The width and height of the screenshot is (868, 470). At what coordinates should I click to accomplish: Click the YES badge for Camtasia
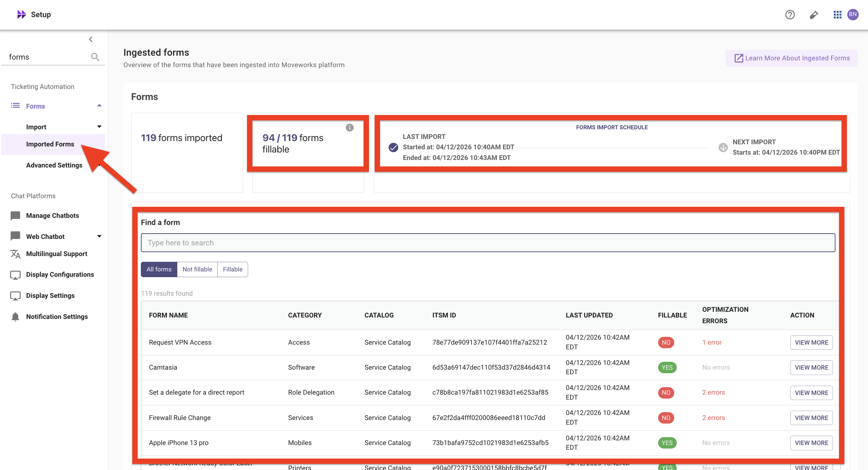click(x=667, y=367)
